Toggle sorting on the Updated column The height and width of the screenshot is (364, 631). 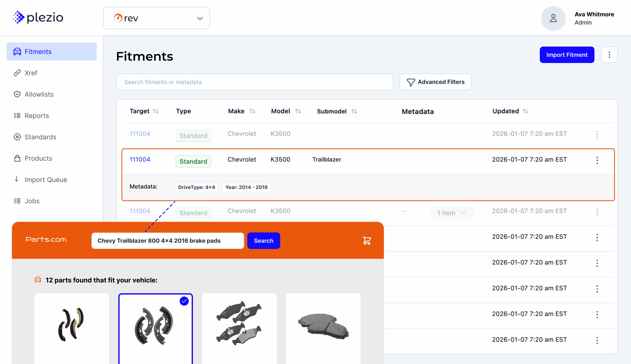tap(526, 111)
